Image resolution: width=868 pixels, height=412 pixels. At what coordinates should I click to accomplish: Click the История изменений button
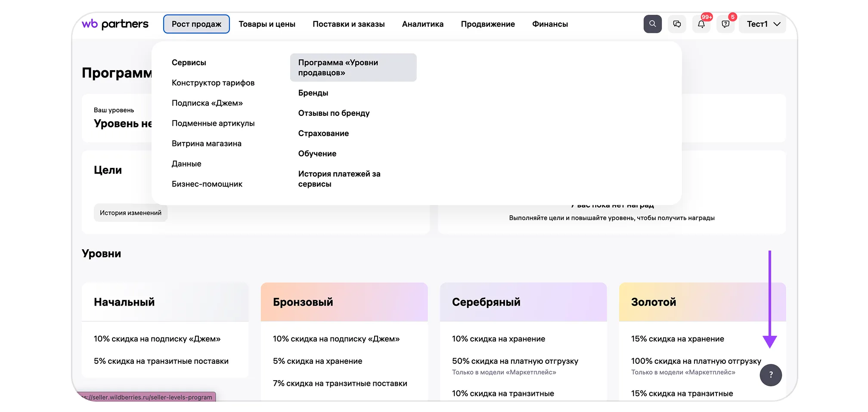tap(130, 213)
